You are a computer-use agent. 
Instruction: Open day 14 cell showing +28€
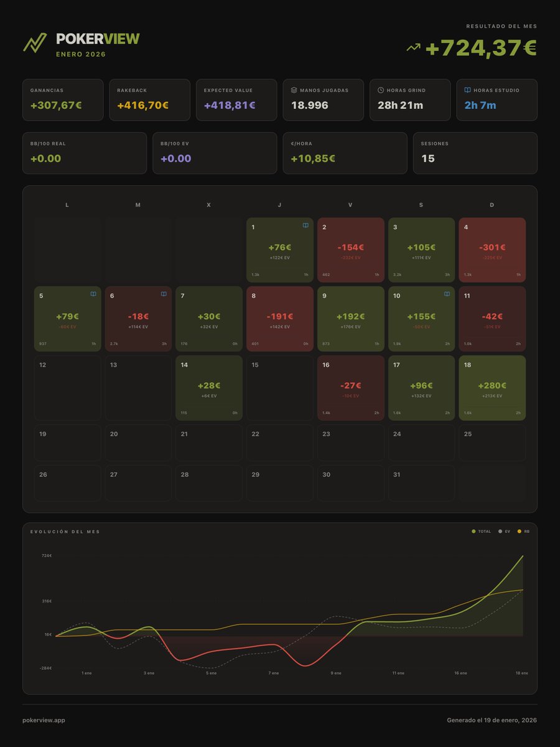click(x=209, y=388)
